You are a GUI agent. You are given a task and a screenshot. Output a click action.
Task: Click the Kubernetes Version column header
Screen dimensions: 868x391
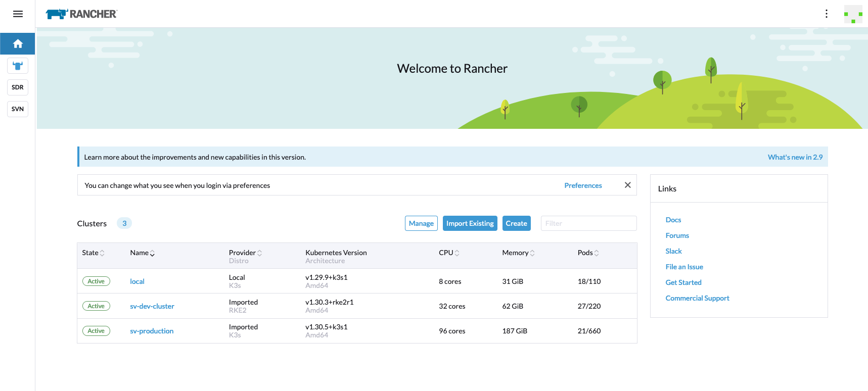[x=336, y=253]
